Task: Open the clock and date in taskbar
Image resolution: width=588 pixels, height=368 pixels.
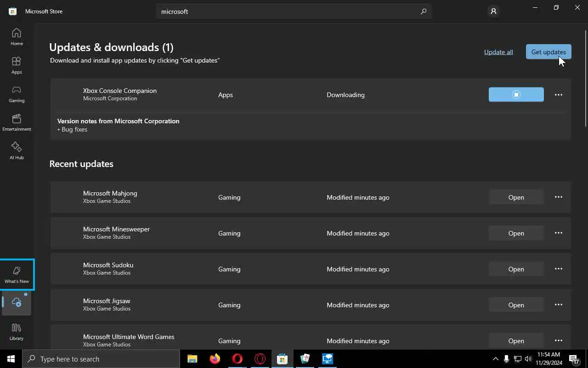Action: coord(548,359)
